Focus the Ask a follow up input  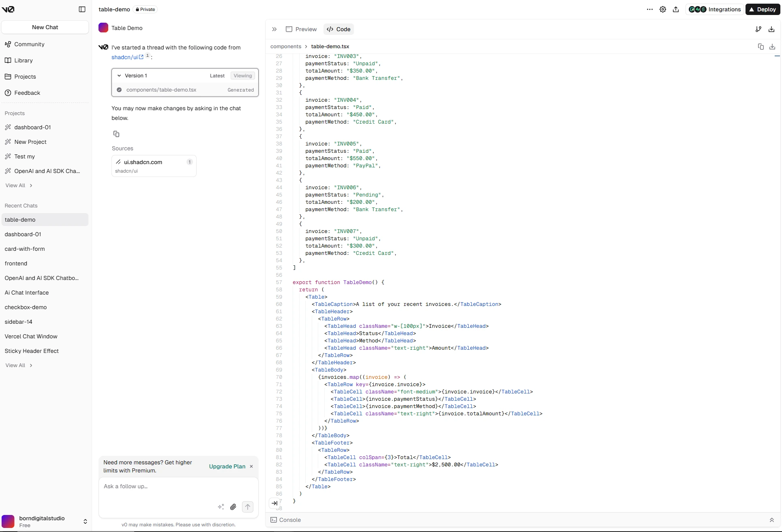[x=178, y=487]
